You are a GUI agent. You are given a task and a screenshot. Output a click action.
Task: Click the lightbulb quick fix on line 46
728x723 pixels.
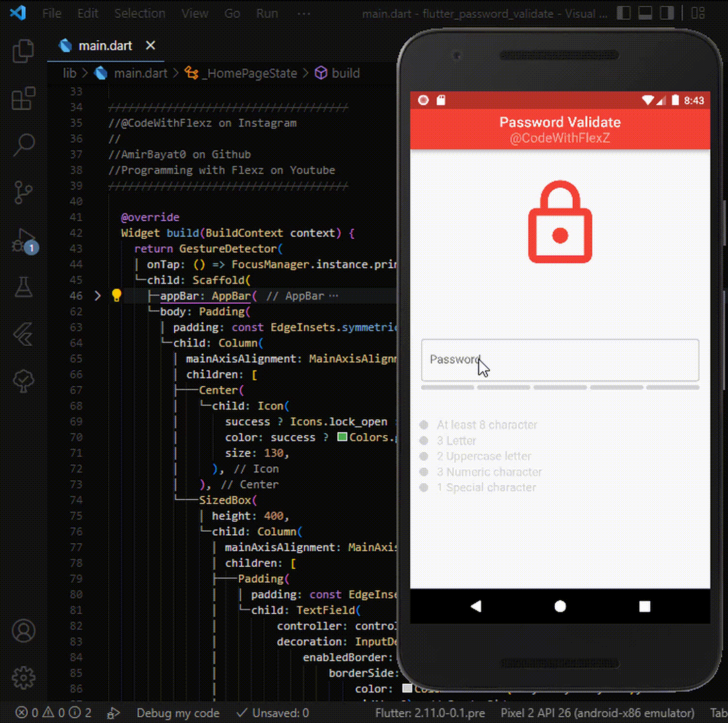click(116, 295)
